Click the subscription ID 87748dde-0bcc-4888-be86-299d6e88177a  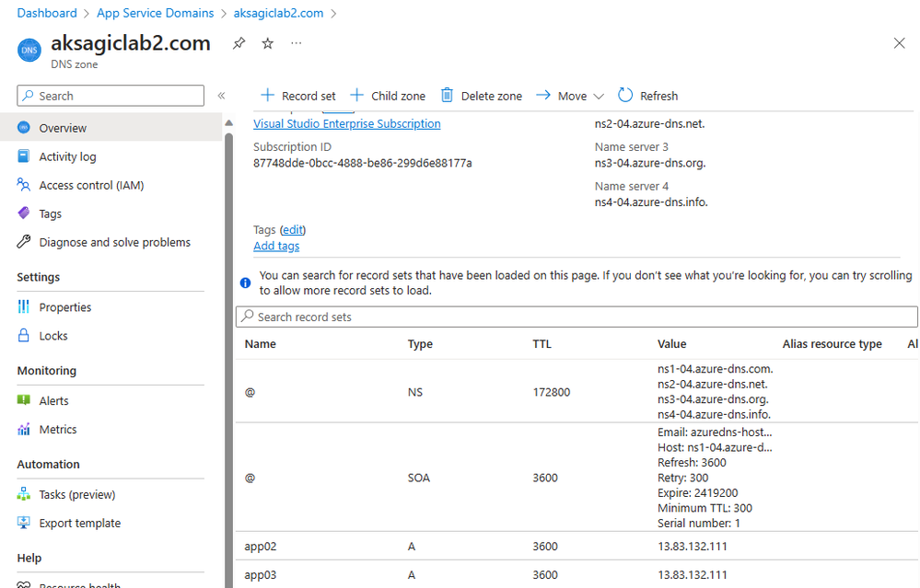point(363,163)
